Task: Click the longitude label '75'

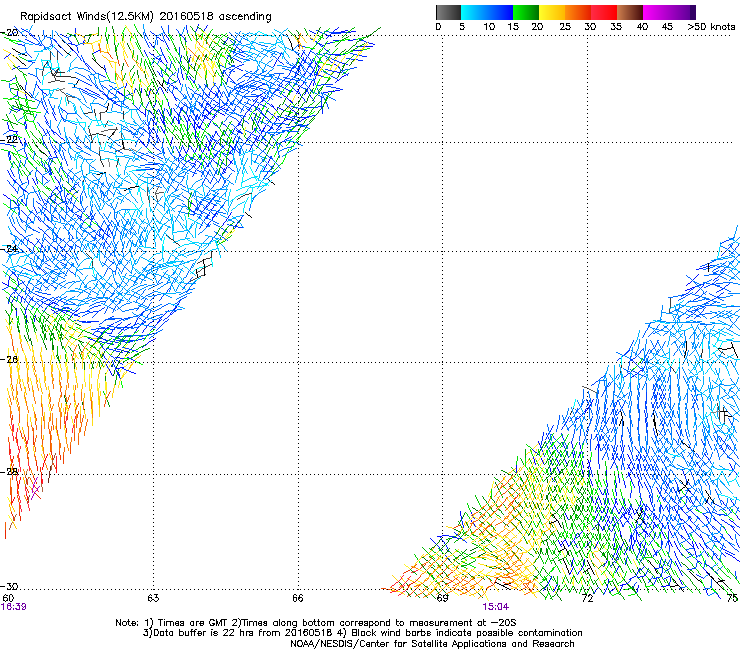Action: (732, 598)
